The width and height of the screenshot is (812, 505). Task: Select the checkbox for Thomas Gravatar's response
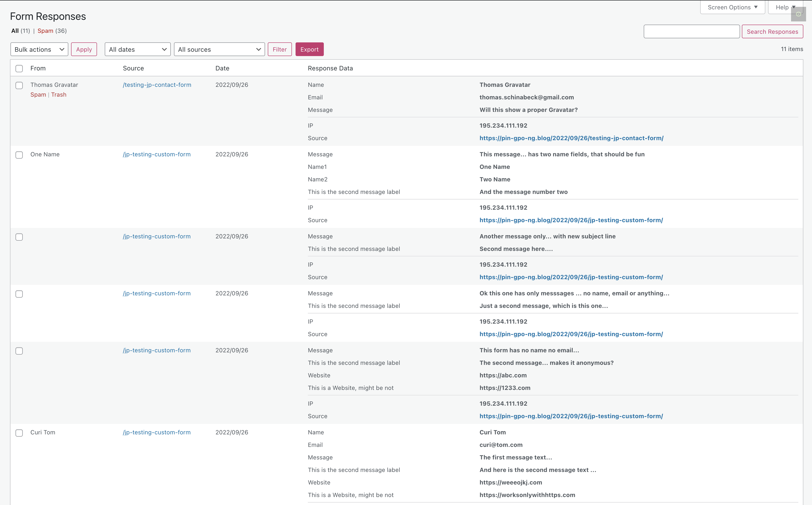[x=19, y=85]
